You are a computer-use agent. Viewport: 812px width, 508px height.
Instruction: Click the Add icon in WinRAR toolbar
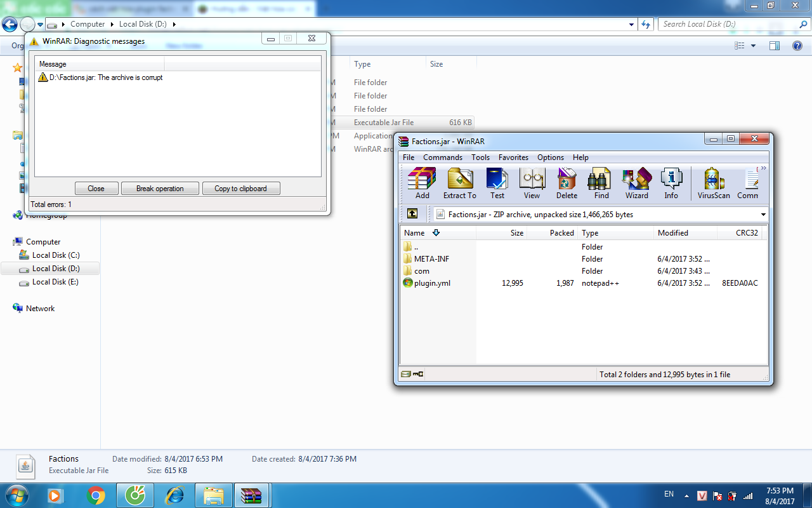422,184
